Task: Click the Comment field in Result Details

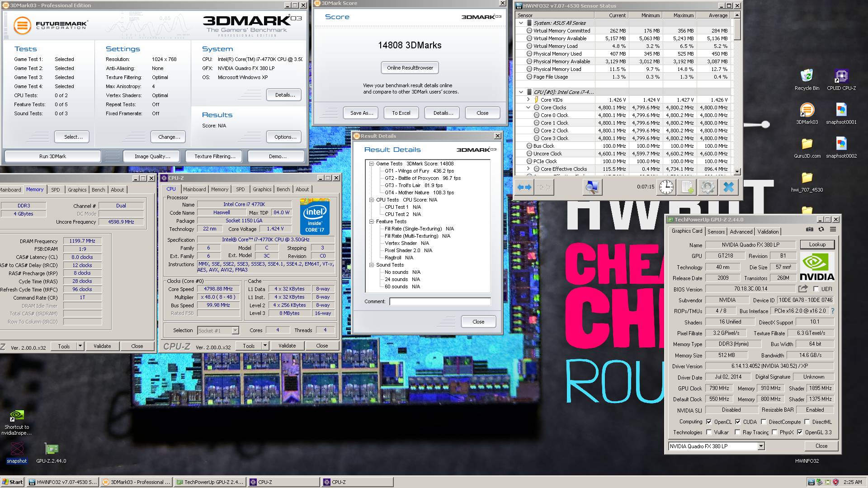Action: pos(439,301)
